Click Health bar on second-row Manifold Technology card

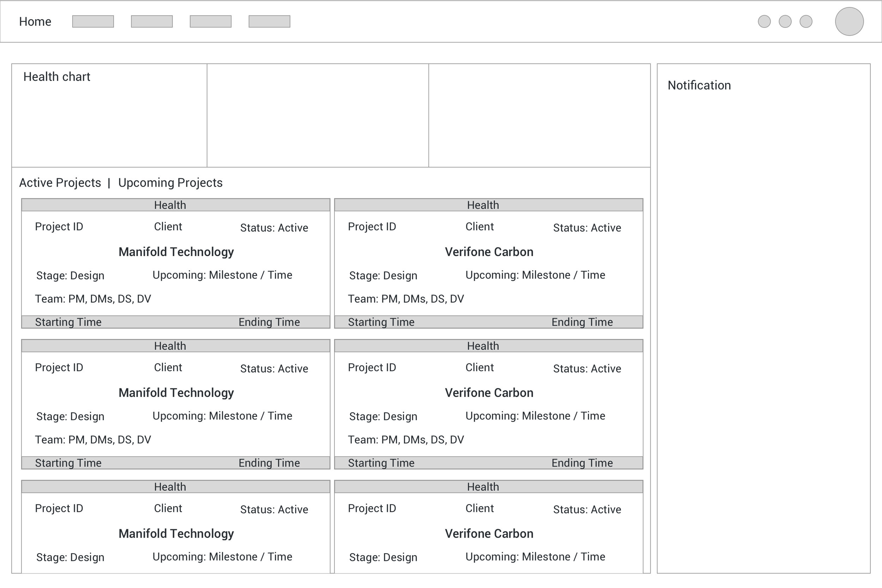[x=176, y=346]
